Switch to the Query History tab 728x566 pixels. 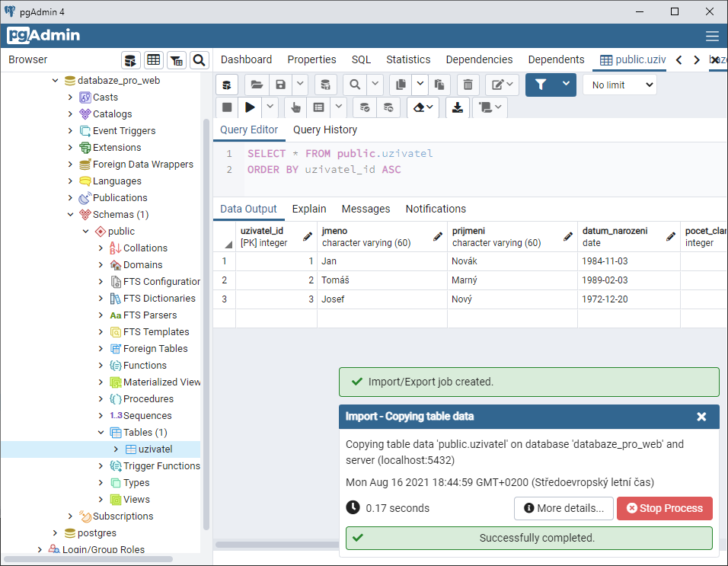(x=324, y=130)
